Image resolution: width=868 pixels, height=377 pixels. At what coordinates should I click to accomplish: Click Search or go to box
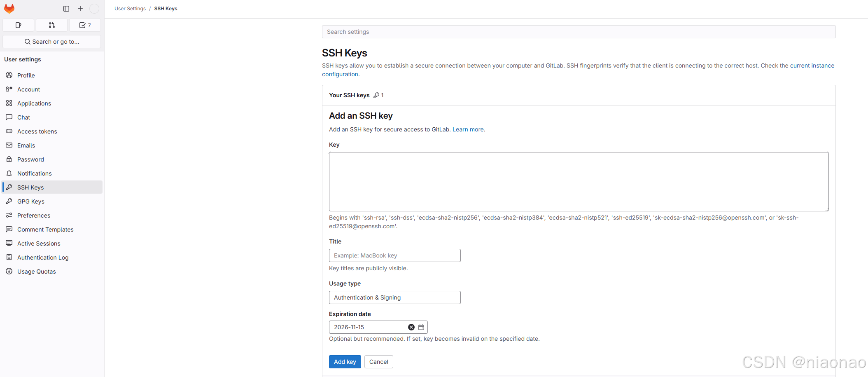pyautogui.click(x=51, y=42)
